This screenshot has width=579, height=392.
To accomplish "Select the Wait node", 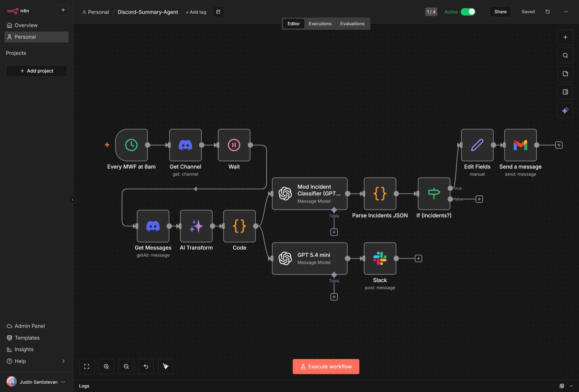I will tap(234, 145).
